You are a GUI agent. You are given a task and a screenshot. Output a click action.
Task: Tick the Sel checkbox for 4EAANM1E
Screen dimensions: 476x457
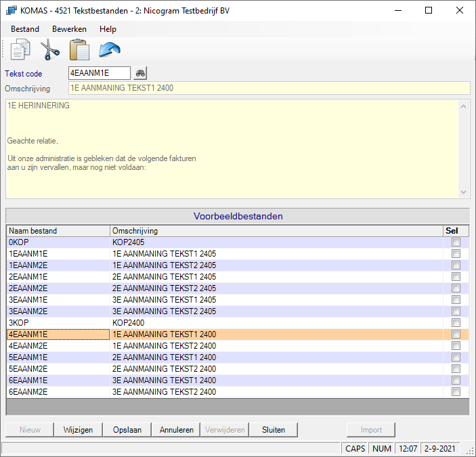coord(456,334)
